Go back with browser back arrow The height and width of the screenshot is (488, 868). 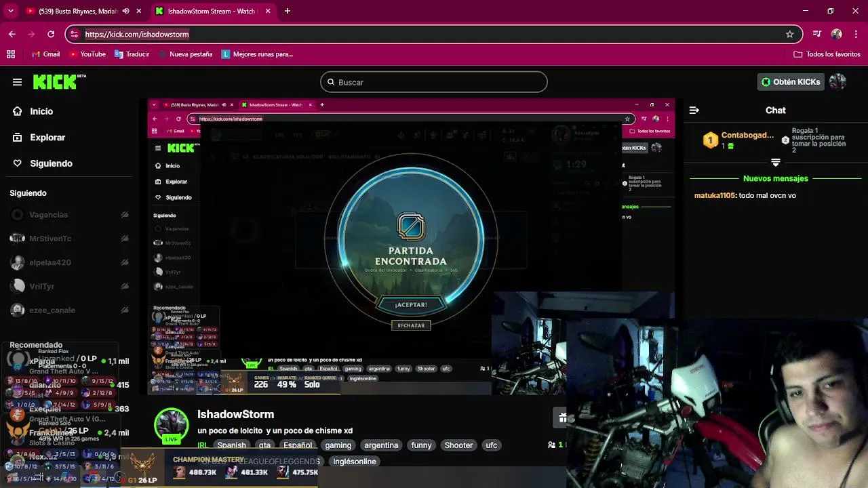[x=12, y=34]
